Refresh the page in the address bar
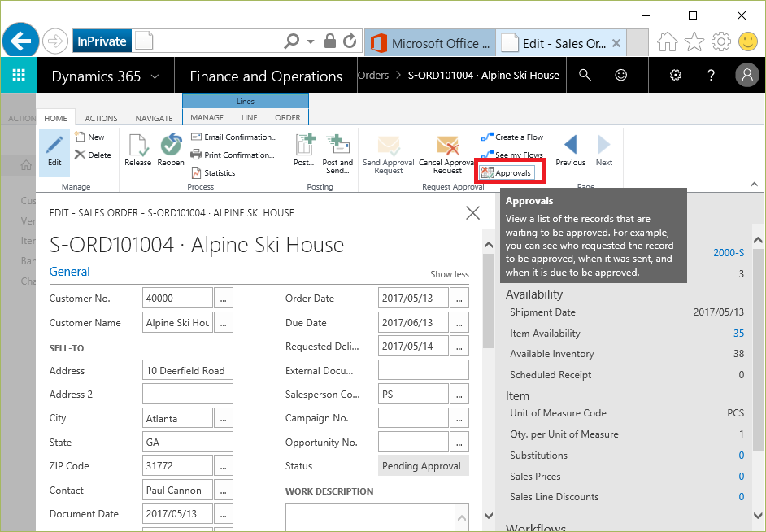The image size is (766, 532). pyautogui.click(x=350, y=41)
